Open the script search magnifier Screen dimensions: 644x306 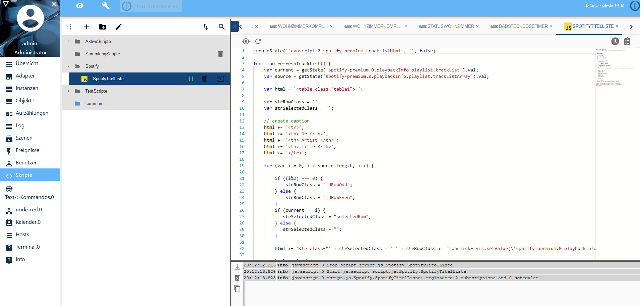221,27
